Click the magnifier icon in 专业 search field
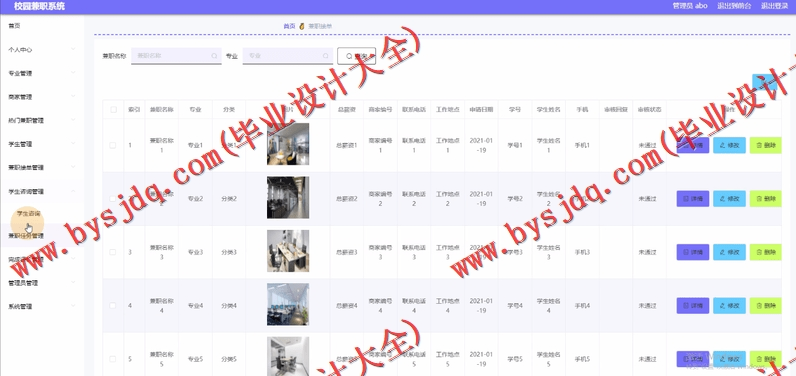The height and width of the screenshot is (376, 796). click(x=325, y=56)
